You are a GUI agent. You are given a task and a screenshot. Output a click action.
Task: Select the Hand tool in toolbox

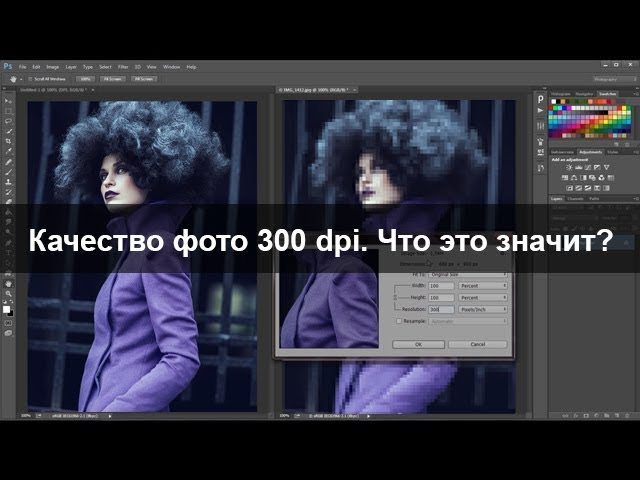click(x=8, y=284)
